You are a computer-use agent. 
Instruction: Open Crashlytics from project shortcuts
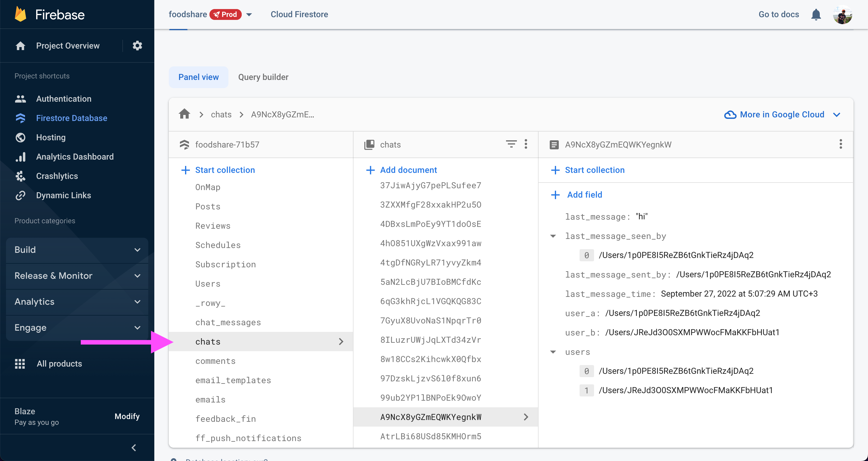click(57, 176)
